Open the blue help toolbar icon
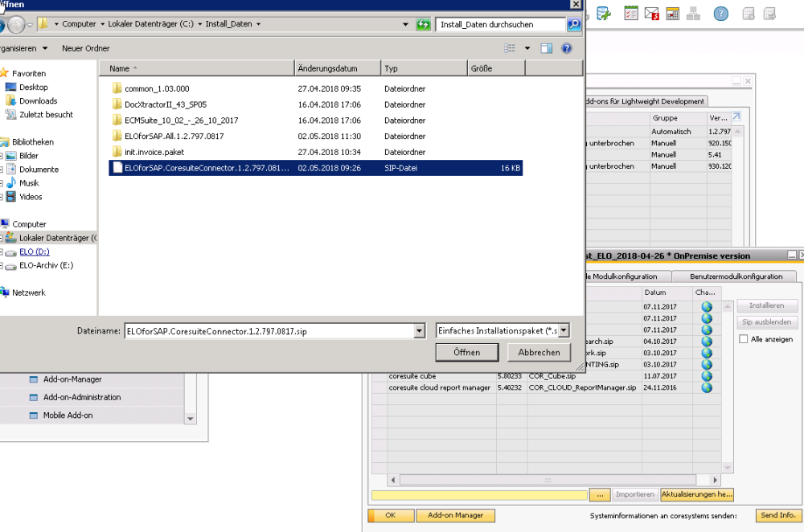Viewport: 804px width, 532px height. pyautogui.click(x=721, y=14)
